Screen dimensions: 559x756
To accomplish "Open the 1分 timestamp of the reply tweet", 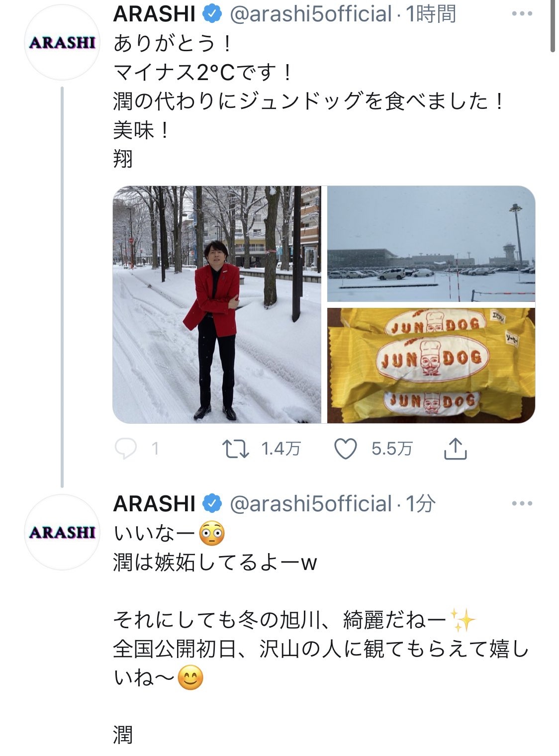I will coord(421,504).
